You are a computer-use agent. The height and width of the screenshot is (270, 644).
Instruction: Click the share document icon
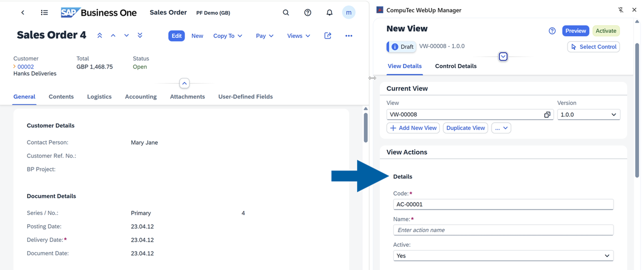[328, 36]
